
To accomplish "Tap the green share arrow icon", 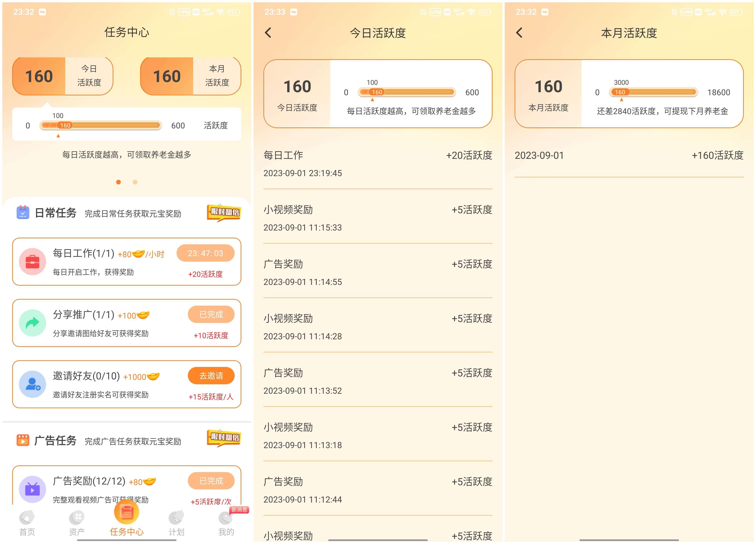I will click(x=32, y=323).
